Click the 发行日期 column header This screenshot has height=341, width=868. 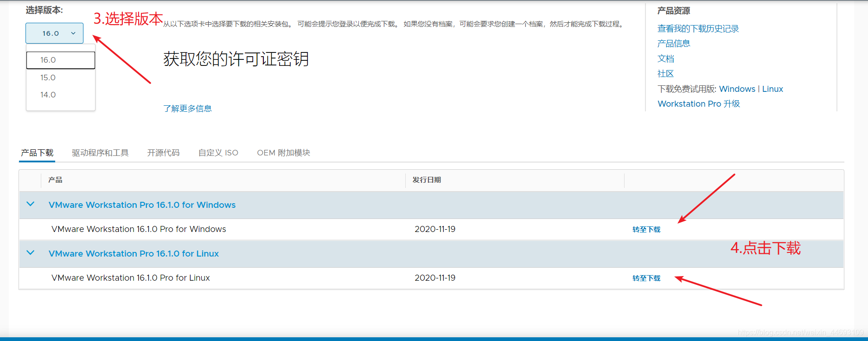pos(427,180)
